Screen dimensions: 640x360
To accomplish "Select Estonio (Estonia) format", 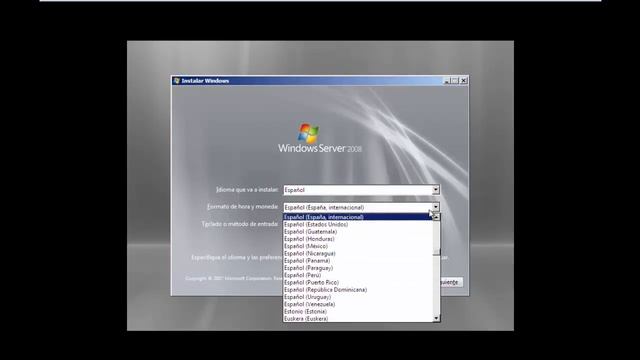I will click(358, 312).
